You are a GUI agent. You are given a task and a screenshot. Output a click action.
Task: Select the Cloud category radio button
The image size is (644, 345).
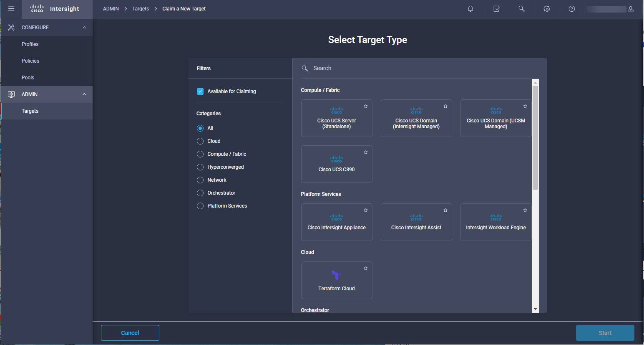point(200,141)
